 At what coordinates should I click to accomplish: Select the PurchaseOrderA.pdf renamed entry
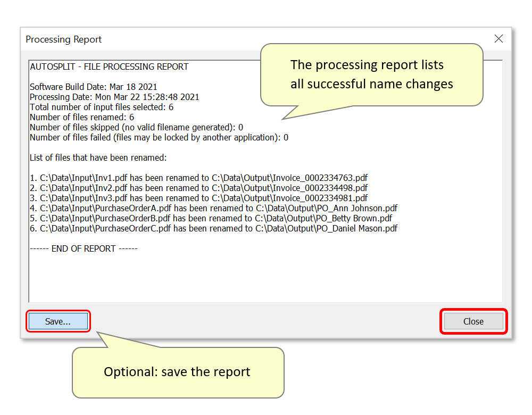[213, 209]
